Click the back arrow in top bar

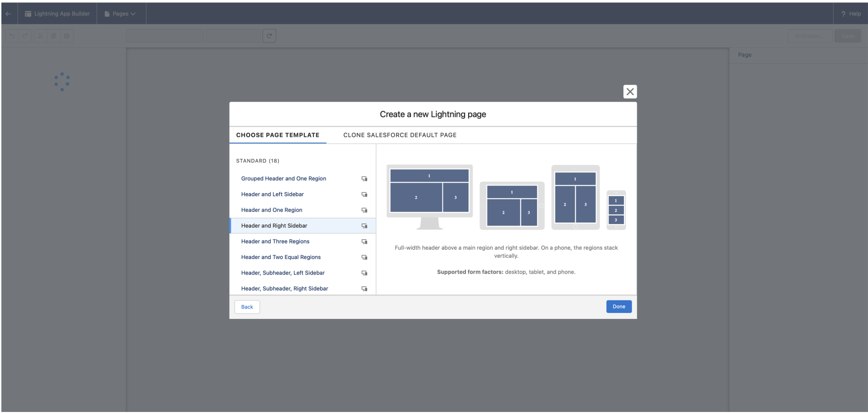point(9,14)
